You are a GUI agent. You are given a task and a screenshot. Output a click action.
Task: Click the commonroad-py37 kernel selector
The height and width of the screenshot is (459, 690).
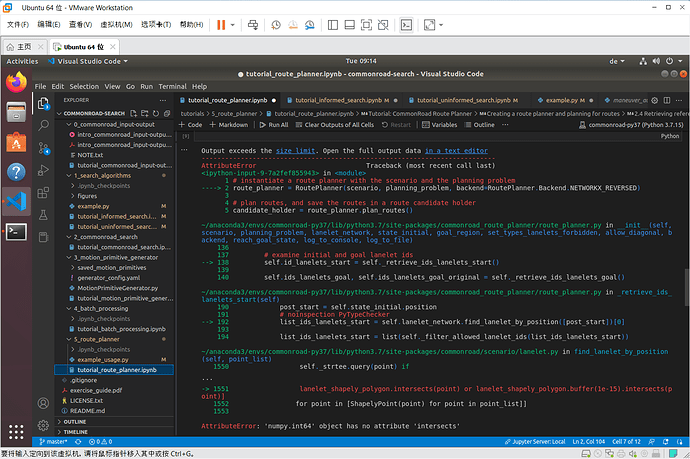[x=630, y=125]
